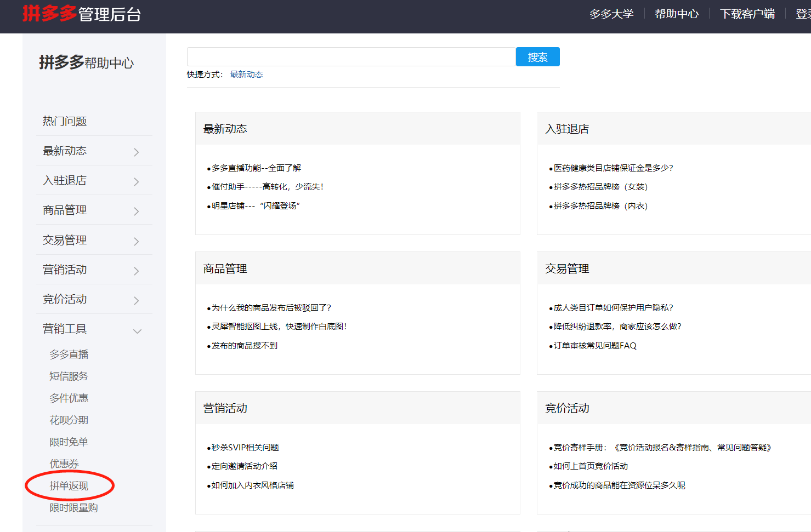Open article 灵犀智能抠图上线，快速制作白底图!
This screenshot has width=811, height=532.
tap(279, 327)
